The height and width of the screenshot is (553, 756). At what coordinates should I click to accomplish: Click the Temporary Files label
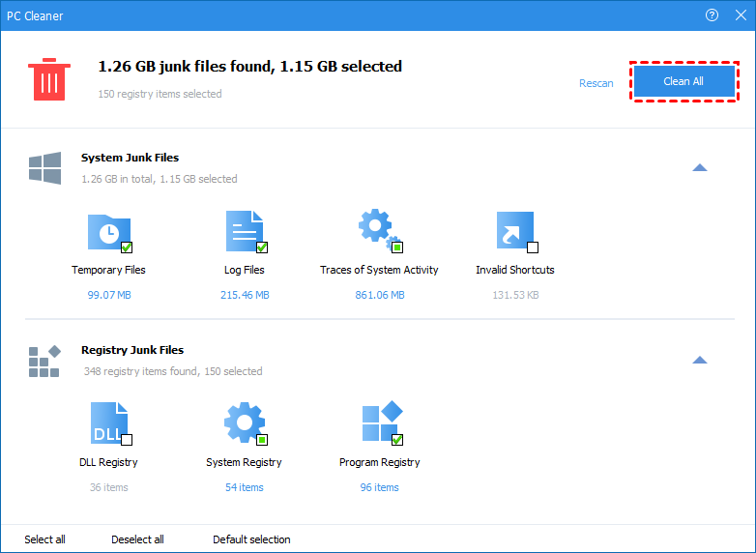108,270
